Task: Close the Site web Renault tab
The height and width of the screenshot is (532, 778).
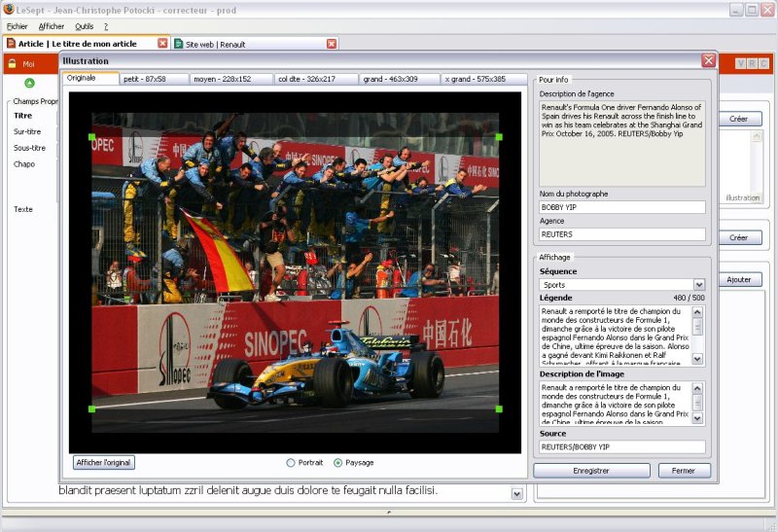Action: (332, 44)
